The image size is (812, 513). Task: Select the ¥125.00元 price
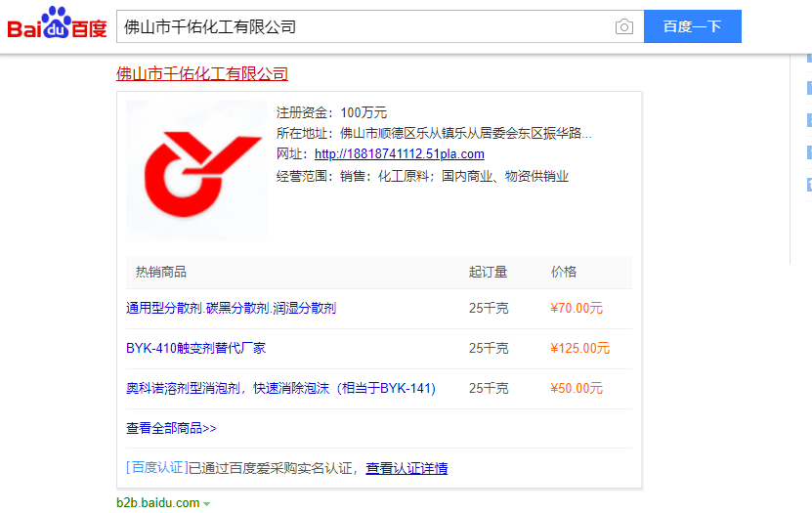[x=580, y=349]
